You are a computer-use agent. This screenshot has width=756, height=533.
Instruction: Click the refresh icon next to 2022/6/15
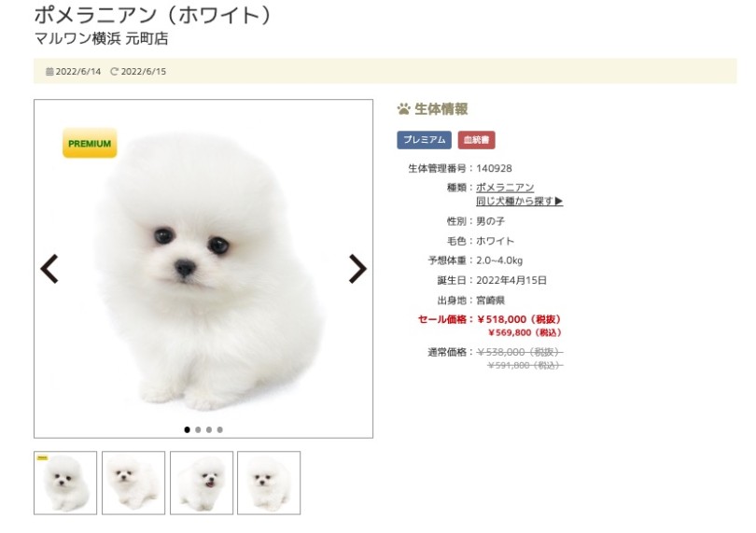114,72
